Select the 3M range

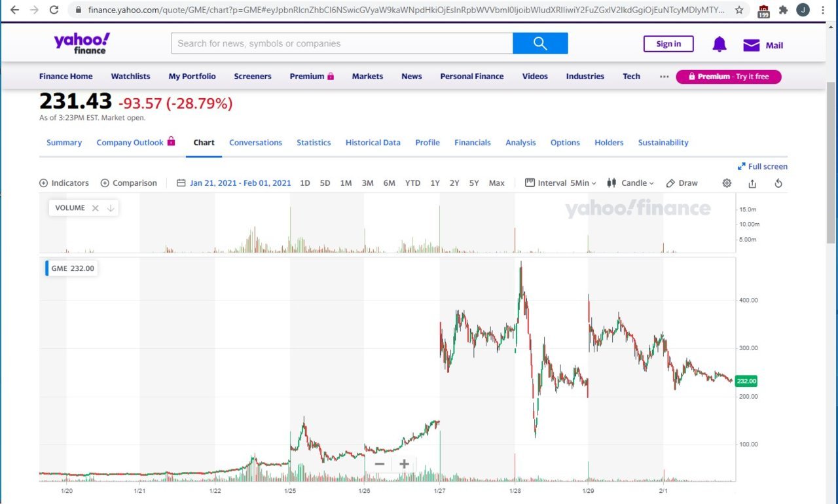(x=367, y=183)
